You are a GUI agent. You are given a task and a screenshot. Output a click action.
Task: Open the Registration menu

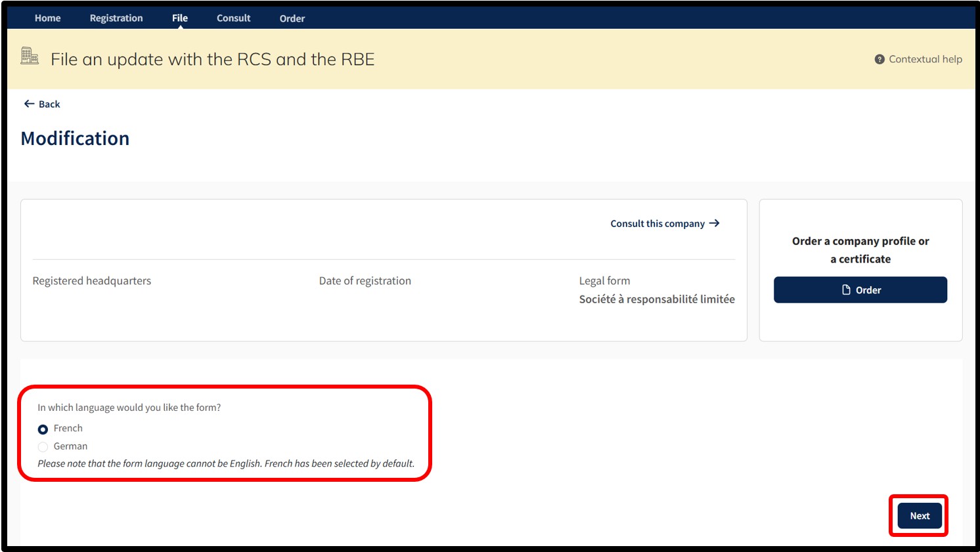click(x=116, y=18)
